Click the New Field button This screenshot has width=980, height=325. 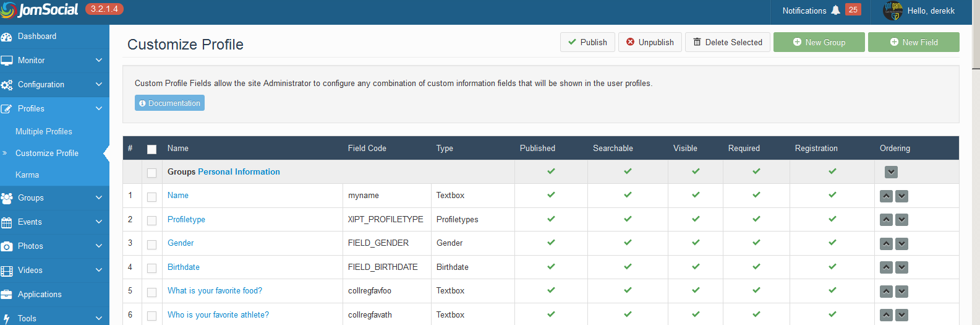[x=913, y=42]
